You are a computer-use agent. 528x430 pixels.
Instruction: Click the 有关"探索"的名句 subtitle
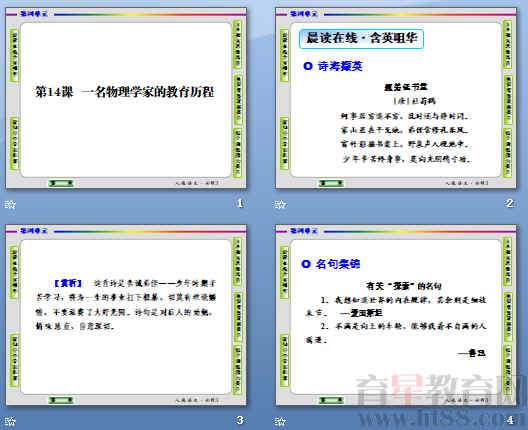[404, 286]
